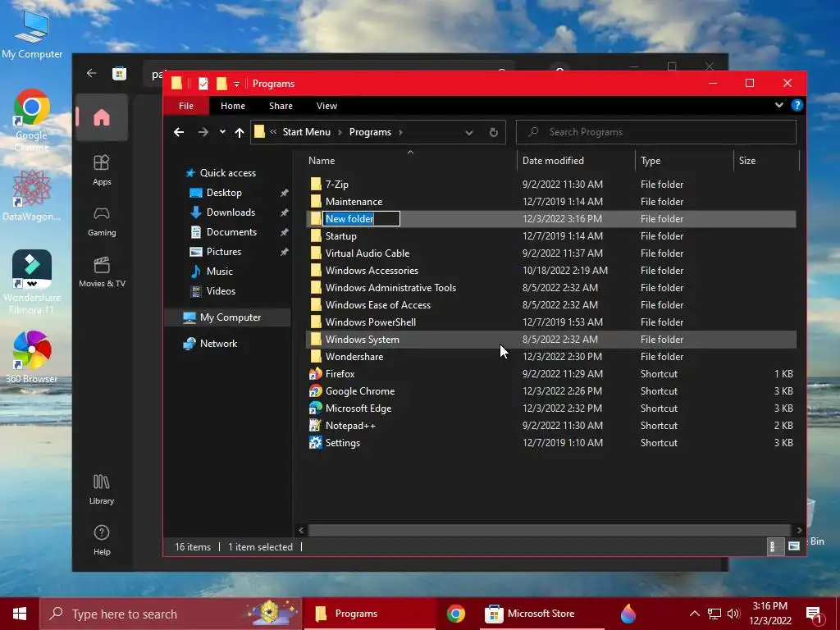
Task: Open the notification center icon
Action: [815, 614]
